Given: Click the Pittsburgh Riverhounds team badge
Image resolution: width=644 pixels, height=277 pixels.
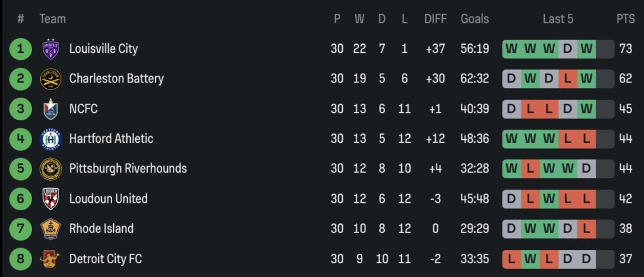Looking at the screenshot, I should tap(50, 169).
